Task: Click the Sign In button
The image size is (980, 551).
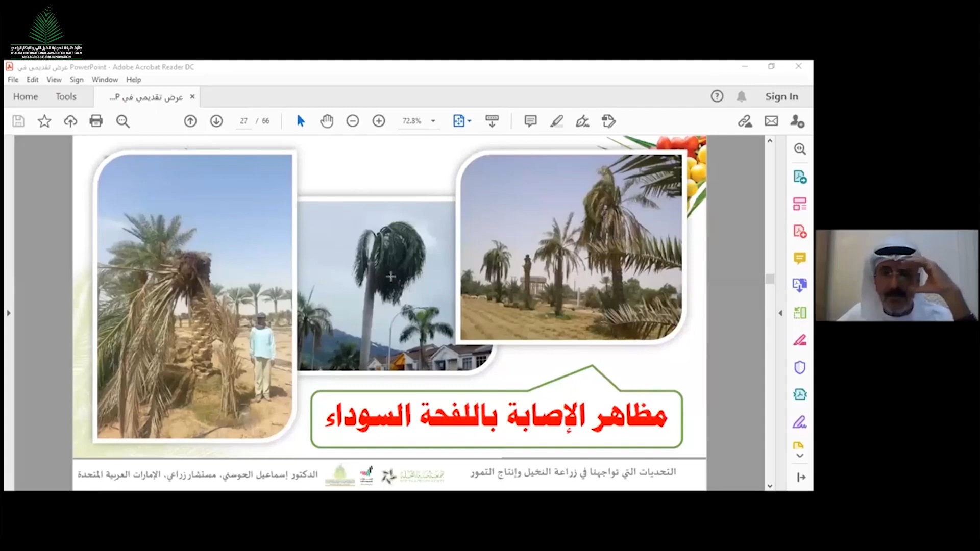Action: click(781, 96)
